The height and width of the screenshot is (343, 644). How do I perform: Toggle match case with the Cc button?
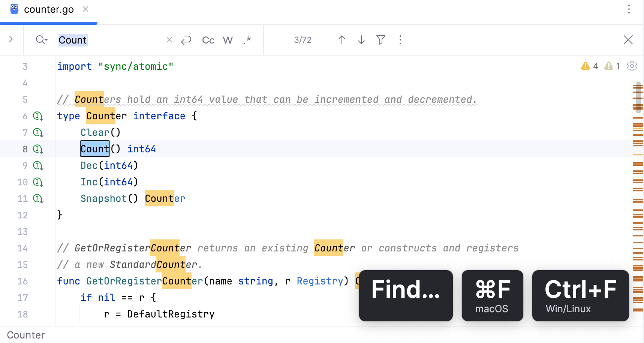click(x=208, y=40)
